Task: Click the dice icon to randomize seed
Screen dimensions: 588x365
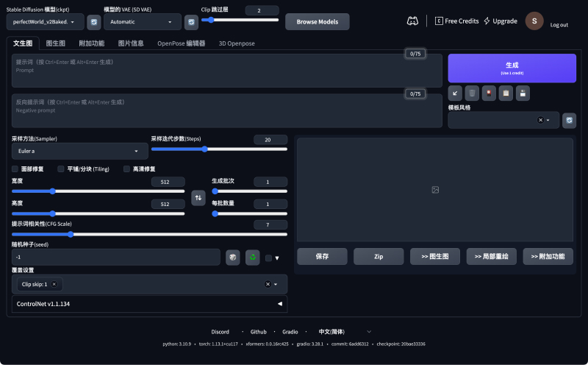Action: click(x=232, y=257)
